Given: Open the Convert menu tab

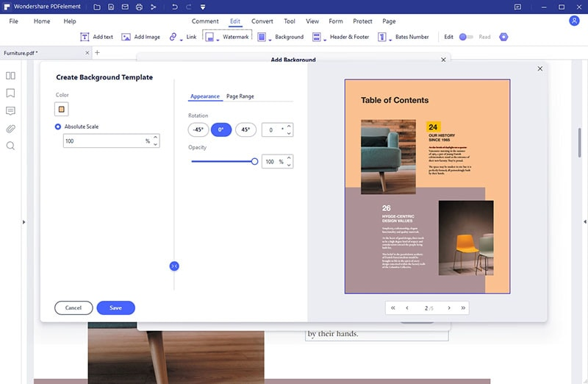Looking at the screenshot, I should pos(262,21).
